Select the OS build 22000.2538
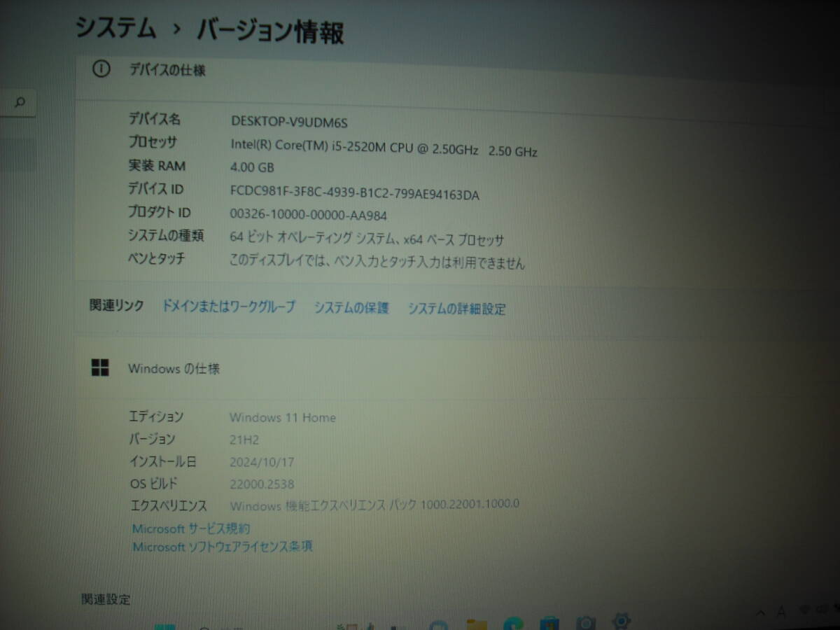This screenshot has height=630, width=840. pyautogui.click(x=262, y=484)
